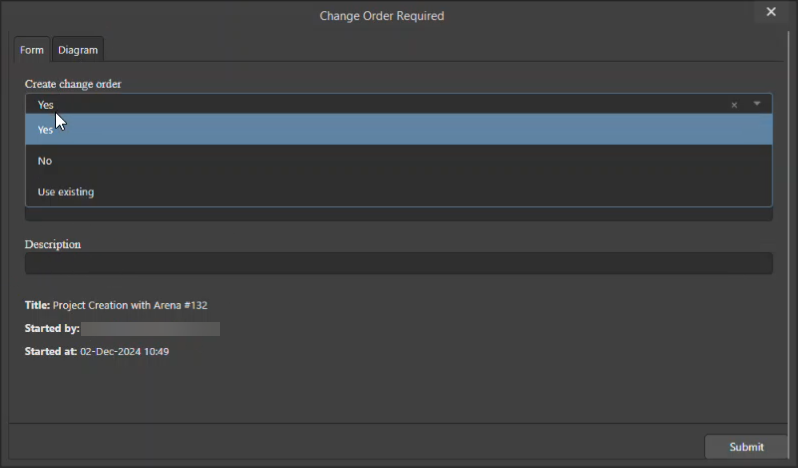Choose No from the dropdown list
This screenshot has width=798, height=468.
[x=398, y=161]
